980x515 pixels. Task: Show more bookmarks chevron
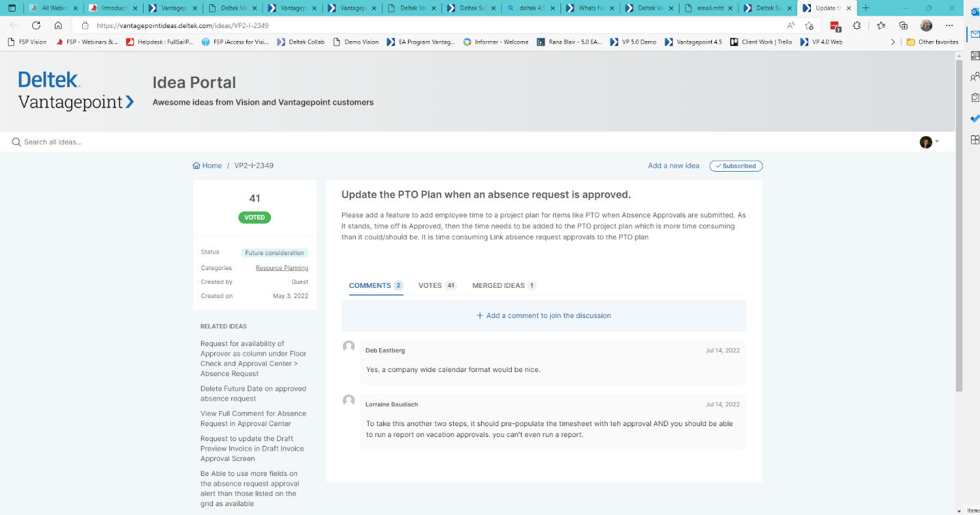pos(892,42)
